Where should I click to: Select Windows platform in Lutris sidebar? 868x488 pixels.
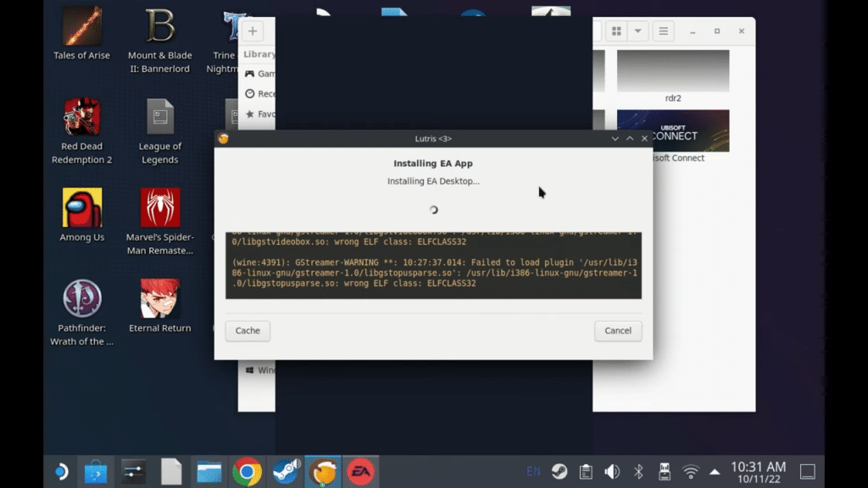pos(259,369)
